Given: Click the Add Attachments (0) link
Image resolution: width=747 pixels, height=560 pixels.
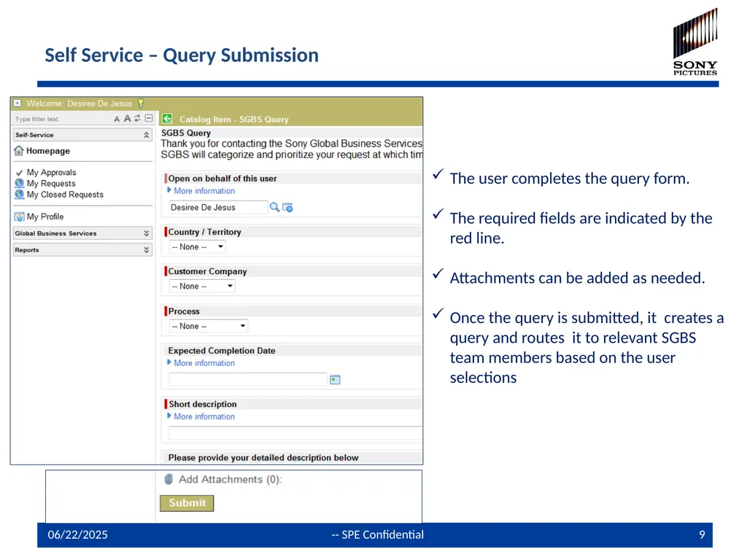Looking at the screenshot, I should (x=230, y=479).
